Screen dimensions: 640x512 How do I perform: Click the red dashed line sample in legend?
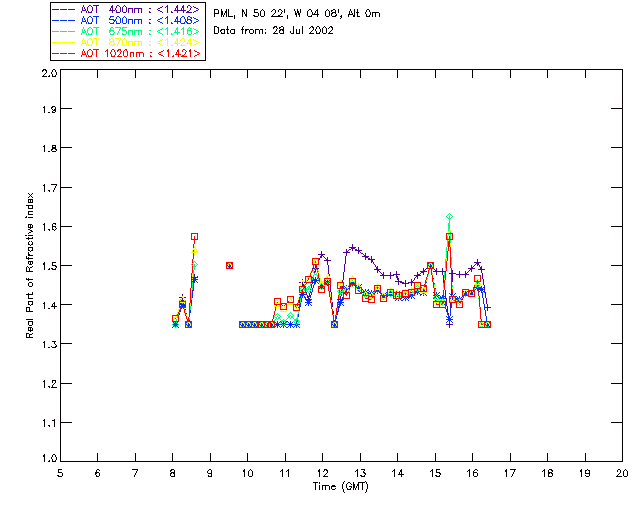(x=64, y=53)
